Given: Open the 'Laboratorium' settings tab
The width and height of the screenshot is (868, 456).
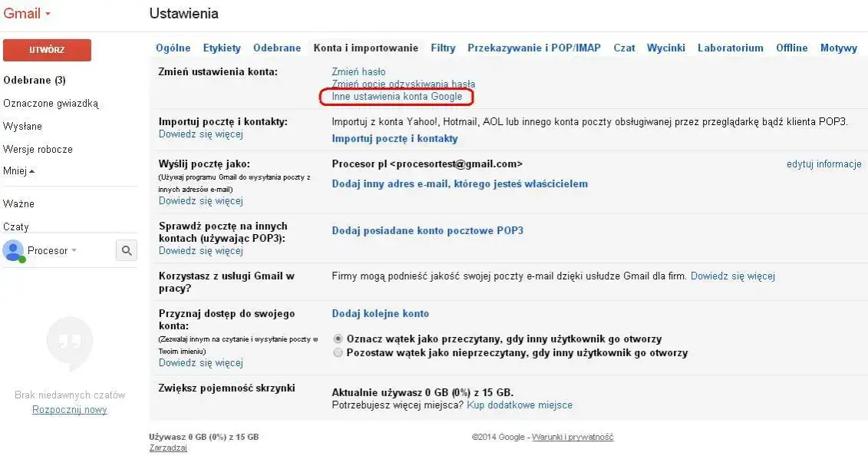Looking at the screenshot, I should 730,48.
